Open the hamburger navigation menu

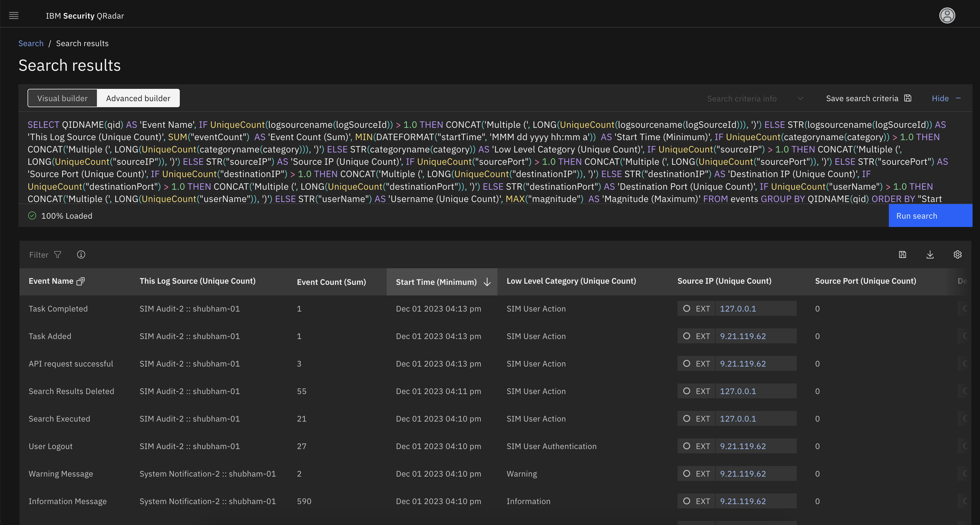click(14, 15)
